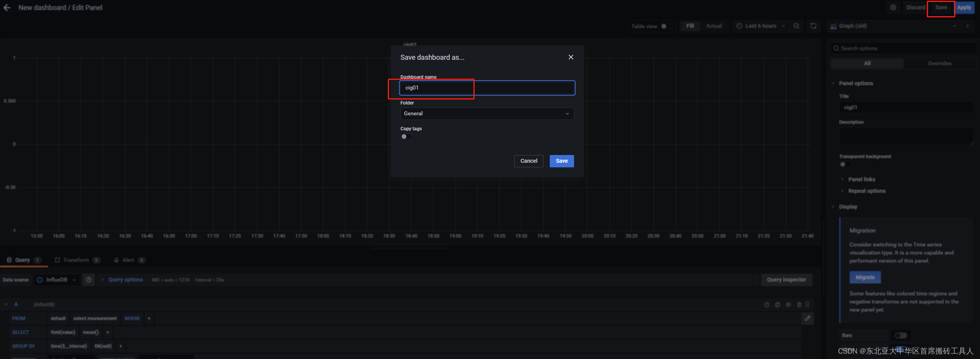Click the InfluxDB logo icon
Screen dimensions: 980x359
(x=40, y=280)
